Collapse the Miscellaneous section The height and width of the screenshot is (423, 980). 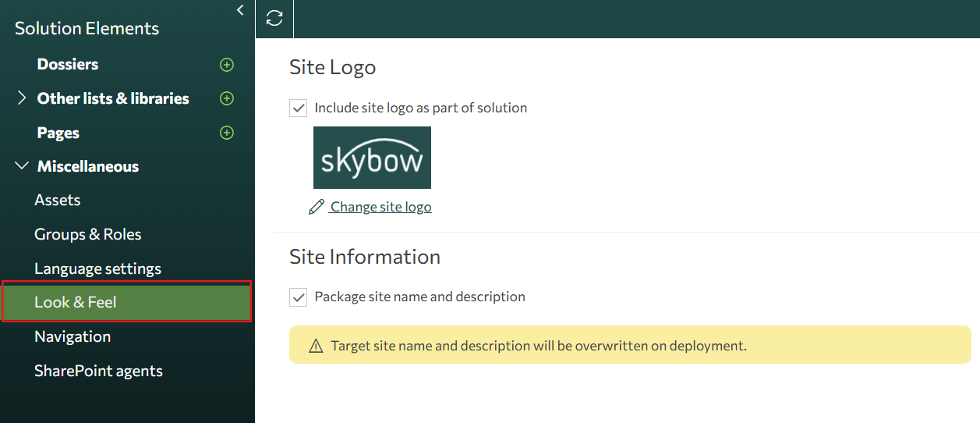click(x=21, y=166)
